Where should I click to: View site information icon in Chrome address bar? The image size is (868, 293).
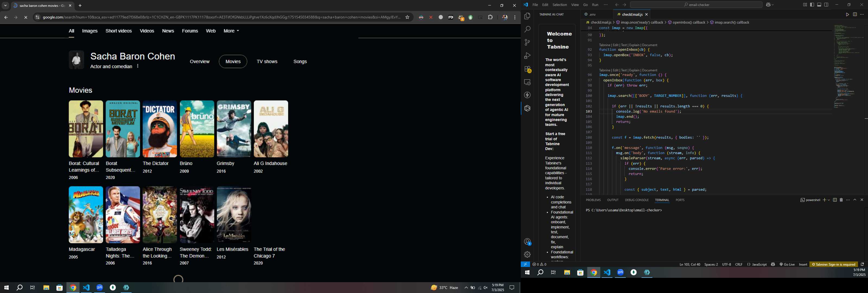coord(37,17)
